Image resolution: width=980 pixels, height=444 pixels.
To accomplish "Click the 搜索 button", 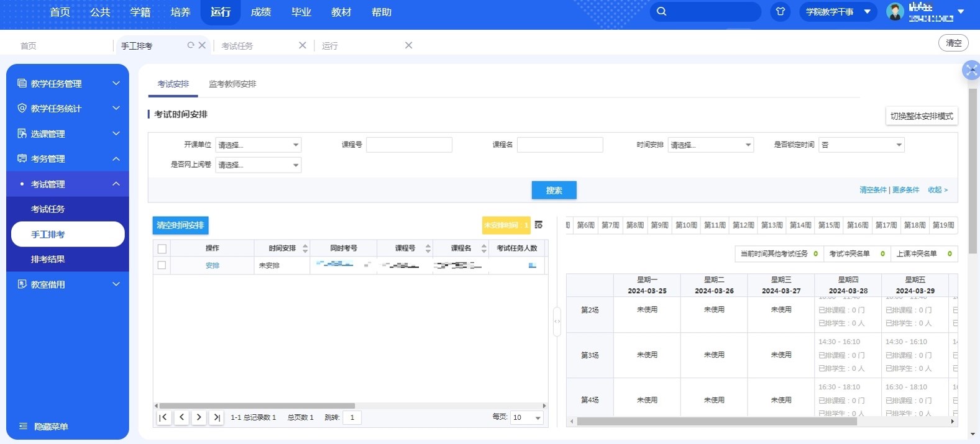I will tap(554, 190).
